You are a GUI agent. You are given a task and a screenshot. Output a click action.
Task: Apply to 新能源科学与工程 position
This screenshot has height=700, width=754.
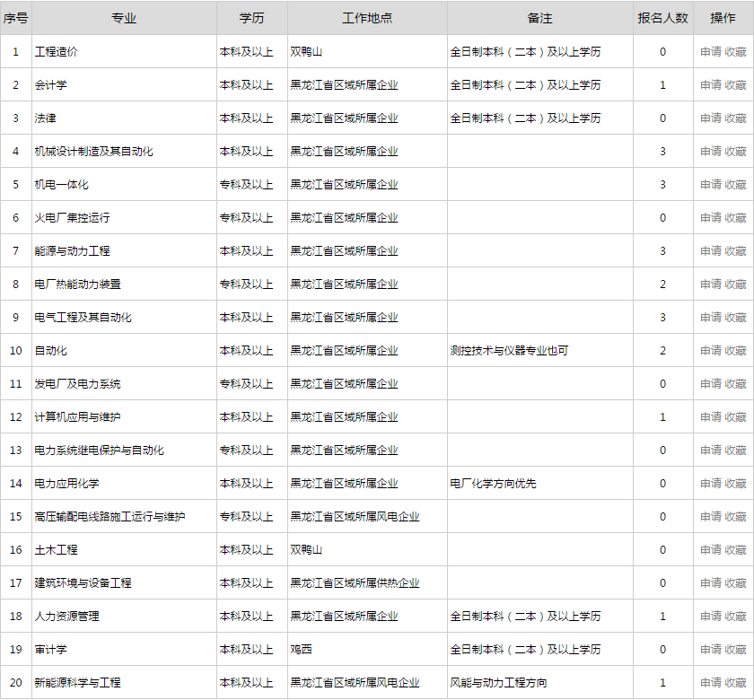711,683
